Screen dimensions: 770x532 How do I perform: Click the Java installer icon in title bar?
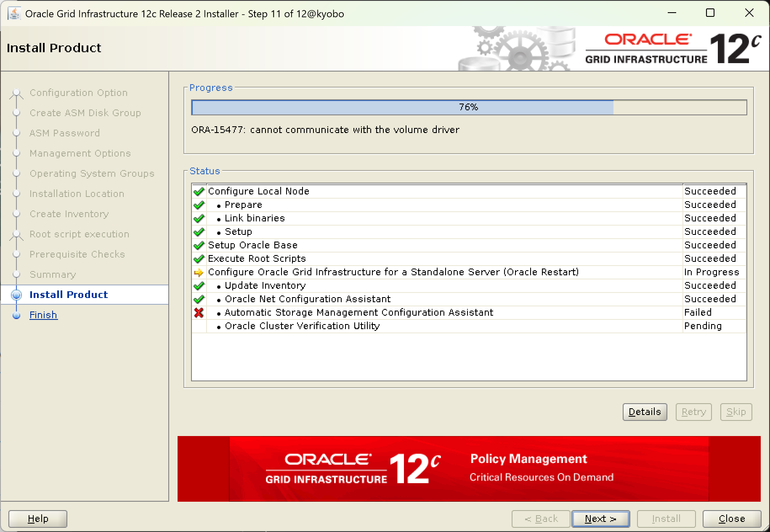(14, 13)
